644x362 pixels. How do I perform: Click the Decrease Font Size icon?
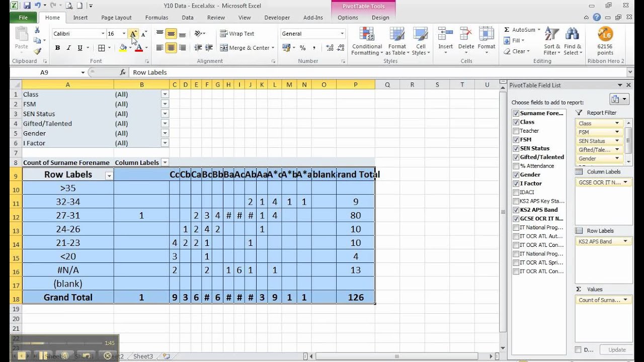(x=144, y=34)
